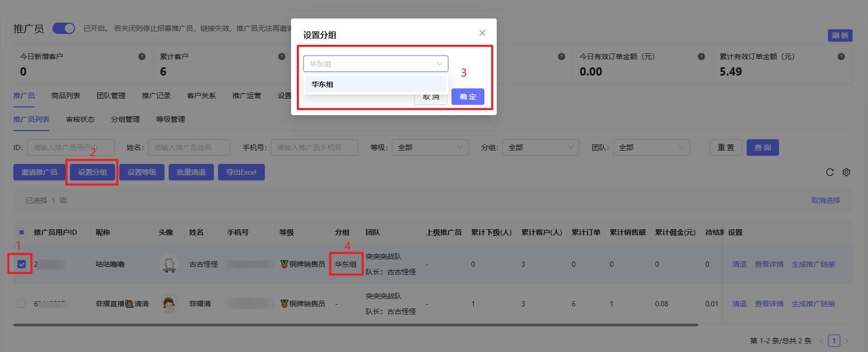The image size is (868, 352).
Task: Toggle the 推广员 enable switch
Action: (64, 28)
